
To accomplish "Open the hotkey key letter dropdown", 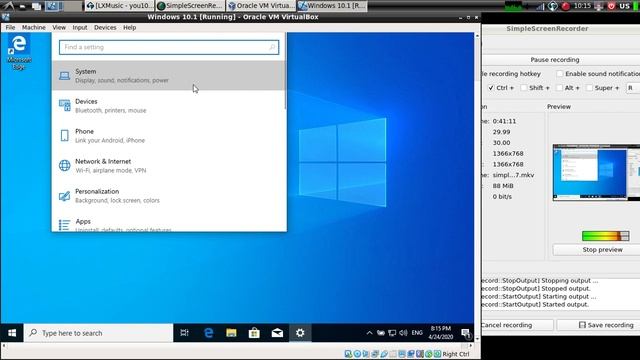I will (633, 88).
